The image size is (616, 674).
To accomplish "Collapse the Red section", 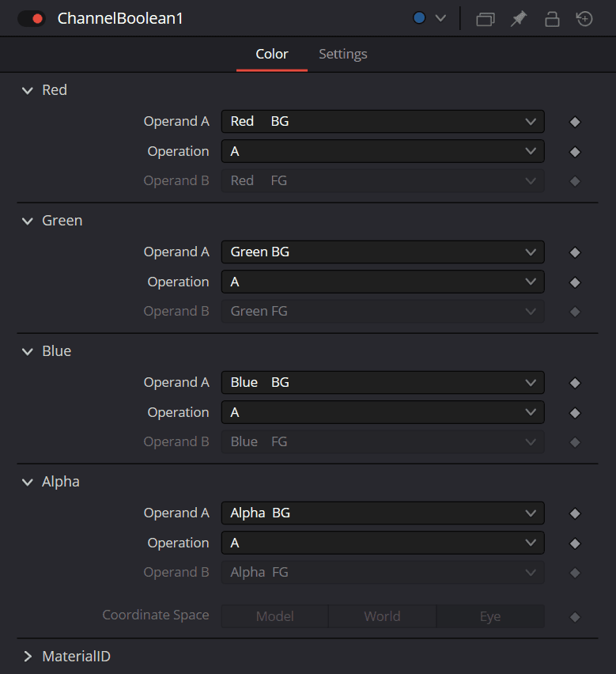I will 28,90.
